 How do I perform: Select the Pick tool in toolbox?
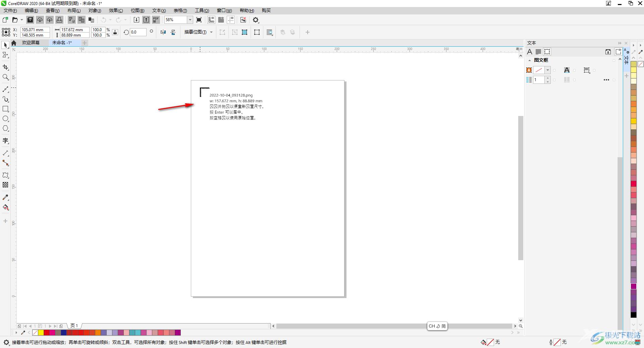point(5,45)
